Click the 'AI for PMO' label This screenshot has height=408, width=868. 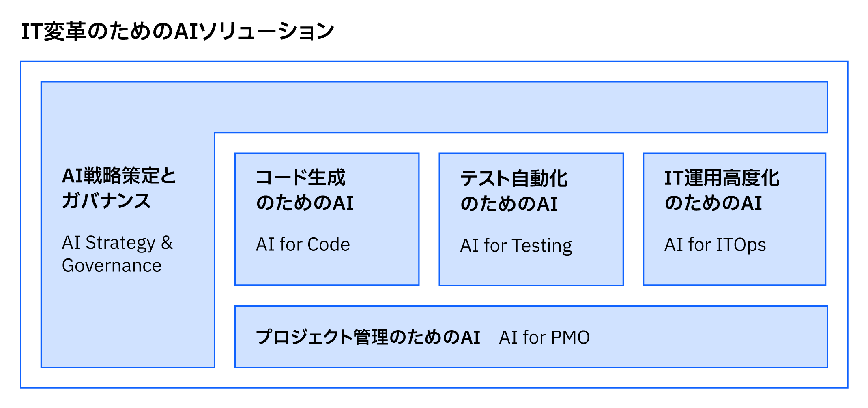(544, 338)
